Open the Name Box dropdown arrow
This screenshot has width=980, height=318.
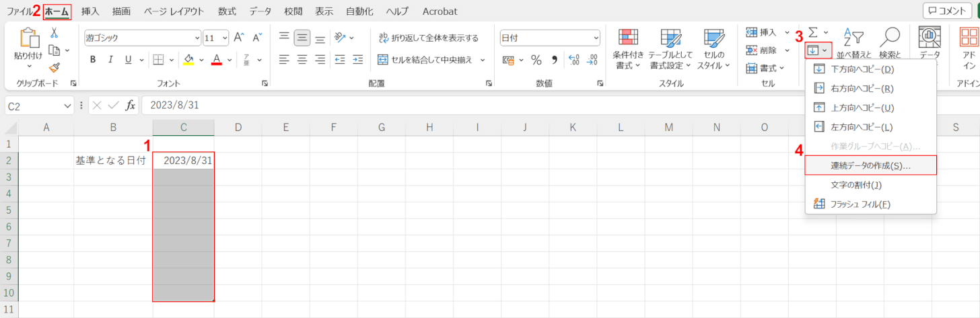(67, 106)
